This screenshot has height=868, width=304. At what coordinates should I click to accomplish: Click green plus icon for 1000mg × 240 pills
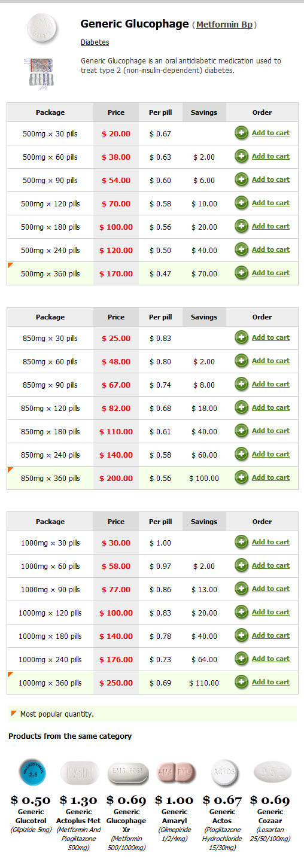point(241,659)
